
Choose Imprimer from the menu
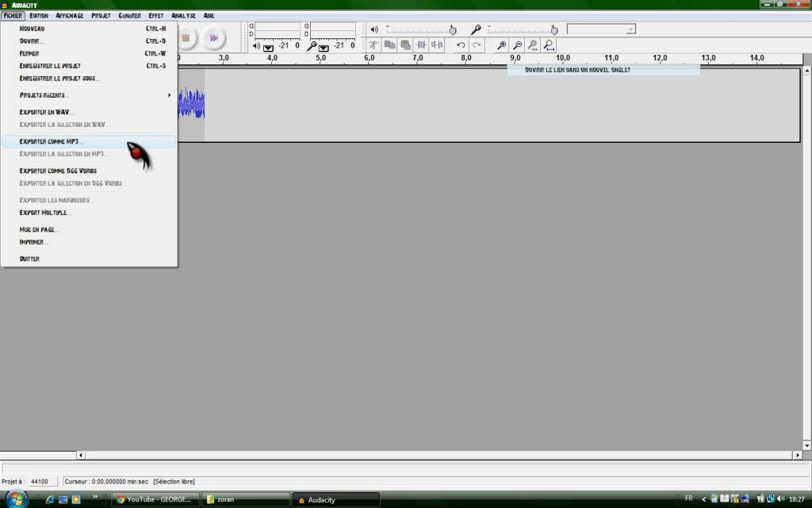tap(89, 242)
